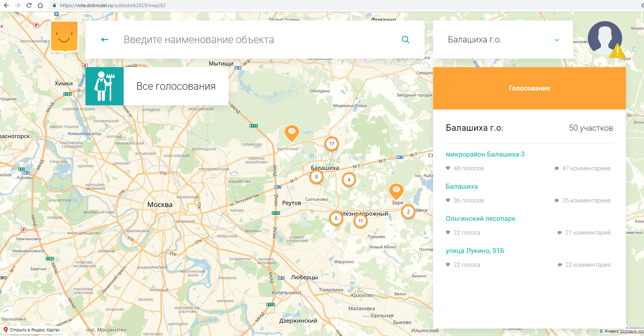This screenshot has height=336, width=644.
Task: Click the back arrow in search bar
Action: [x=105, y=40]
